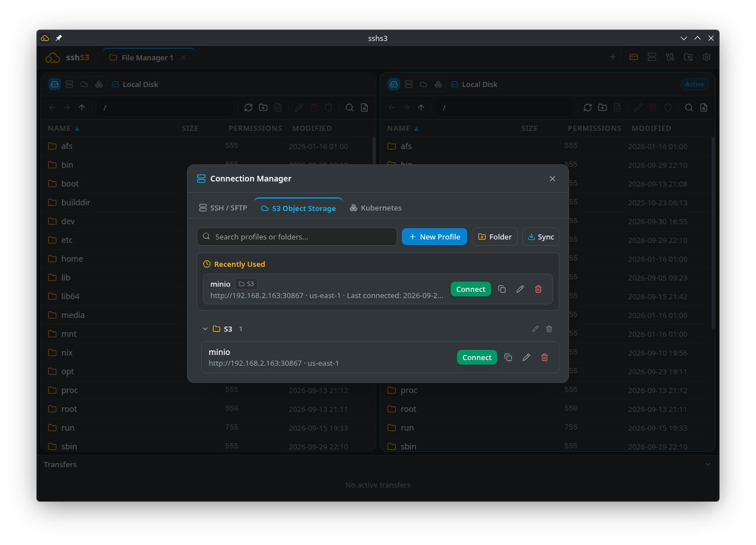Delete the S3 folder via trash icon
The height and width of the screenshot is (545, 756).
pos(549,329)
